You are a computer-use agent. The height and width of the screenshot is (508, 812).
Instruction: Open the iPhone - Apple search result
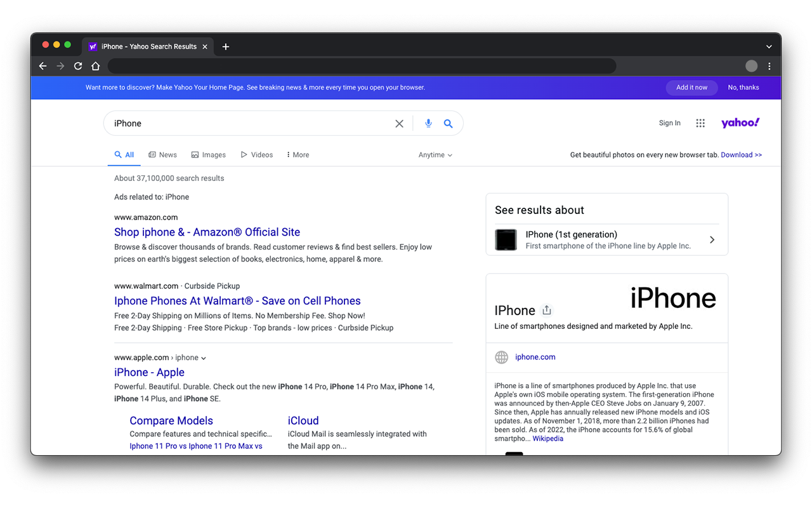pos(149,373)
